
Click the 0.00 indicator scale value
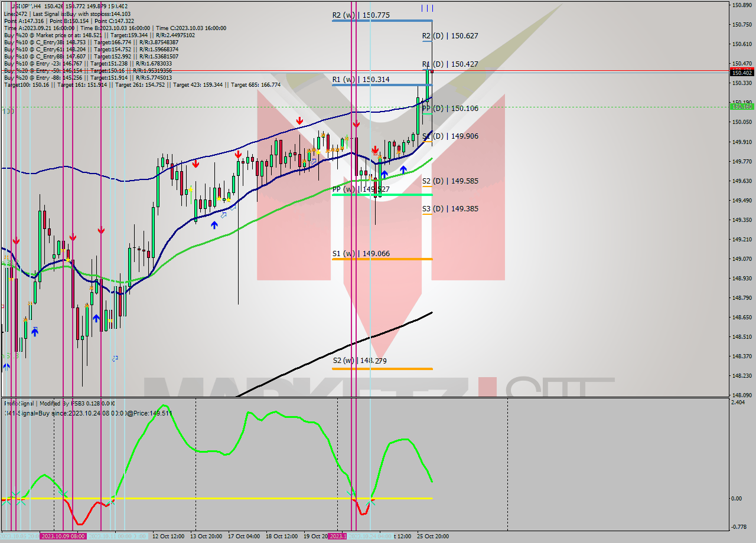[x=738, y=498]
